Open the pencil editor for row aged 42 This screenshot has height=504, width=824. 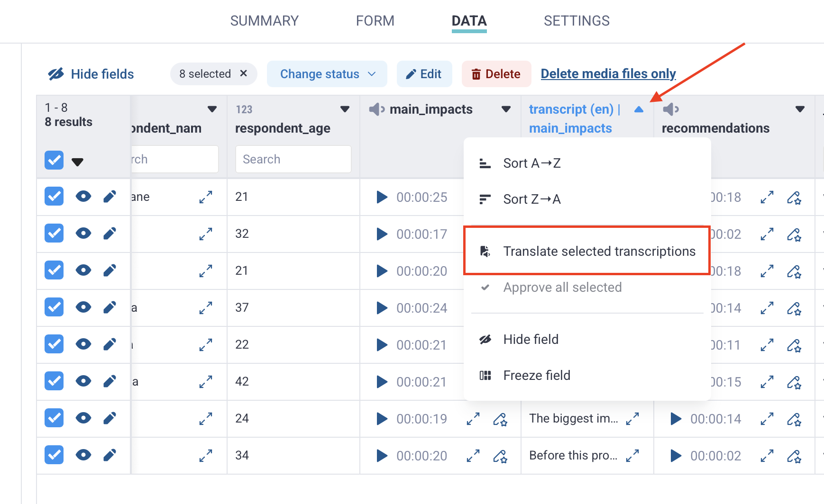110,381
